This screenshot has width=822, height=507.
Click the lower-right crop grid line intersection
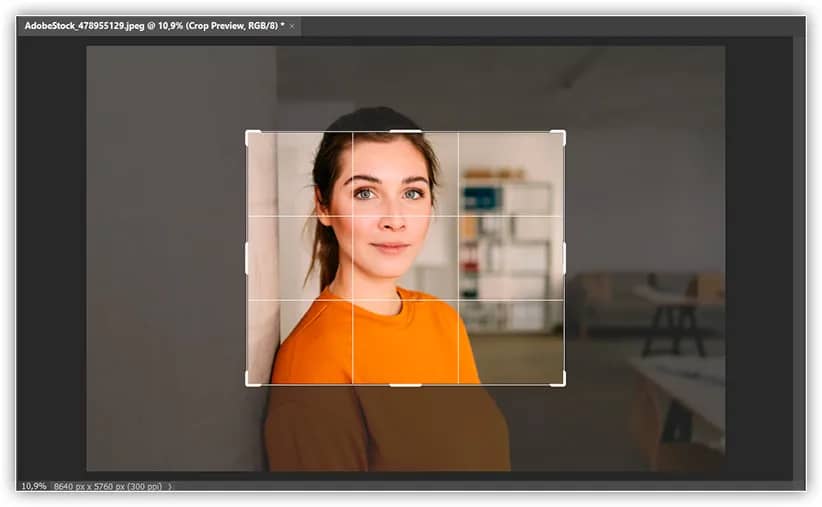click(x=458, y=300)
